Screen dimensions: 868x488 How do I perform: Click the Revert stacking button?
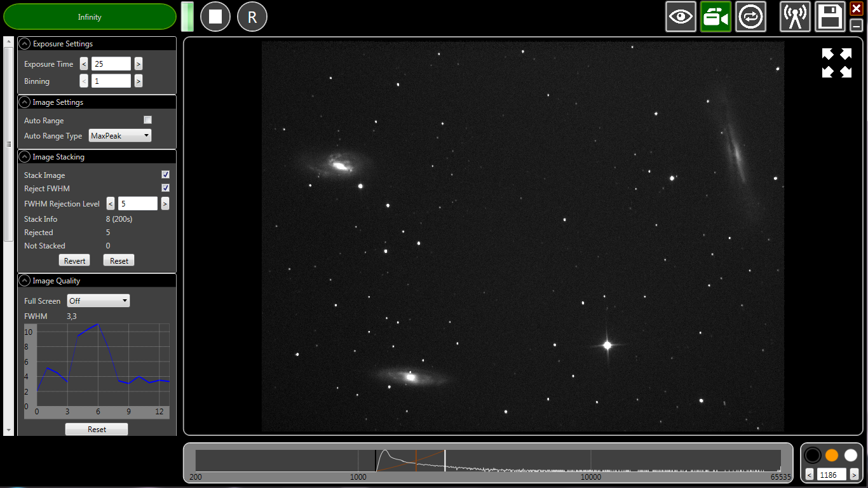tap(74, 261)
